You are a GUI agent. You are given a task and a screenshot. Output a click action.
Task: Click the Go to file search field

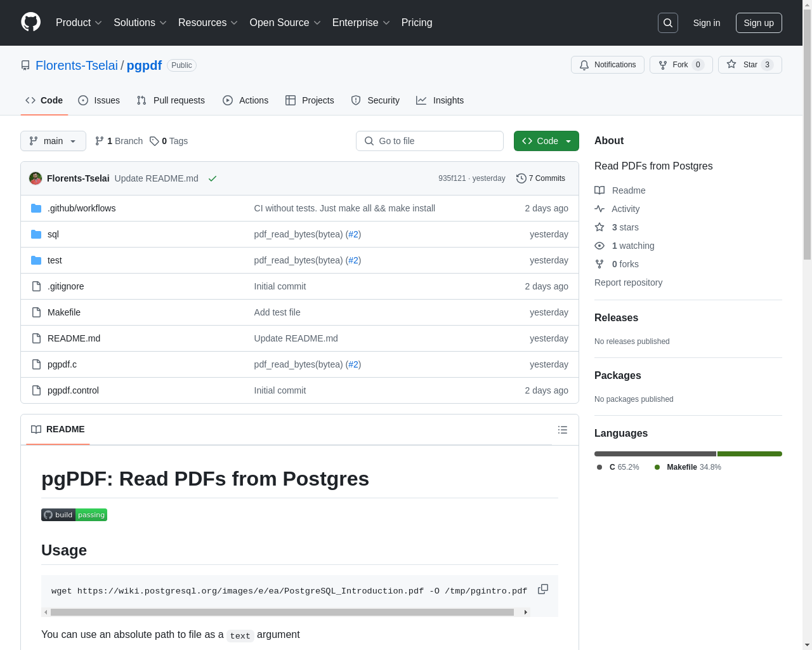[x=429, y=141]
